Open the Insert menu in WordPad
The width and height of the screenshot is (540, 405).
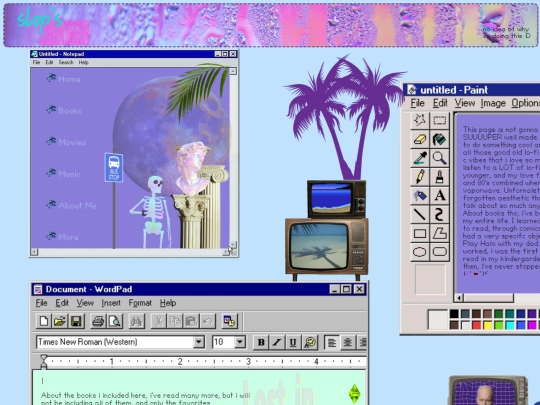tap(111, 303)
